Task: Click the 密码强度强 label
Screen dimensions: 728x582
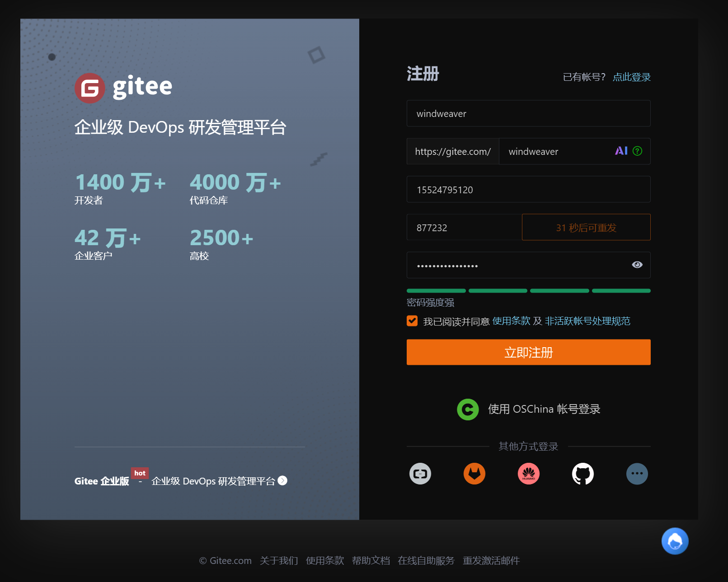Action: coord(431,303)
